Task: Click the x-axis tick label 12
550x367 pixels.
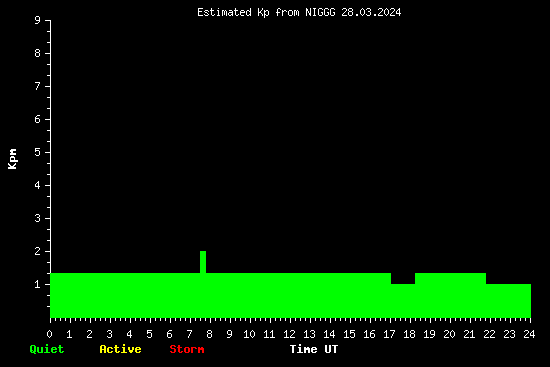Action: 289,334
